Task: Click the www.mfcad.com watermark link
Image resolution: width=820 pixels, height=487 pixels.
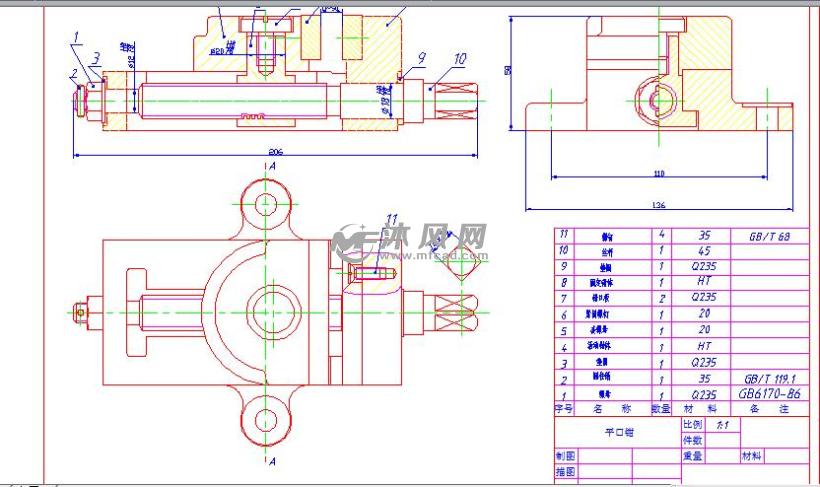Action: 434,256
